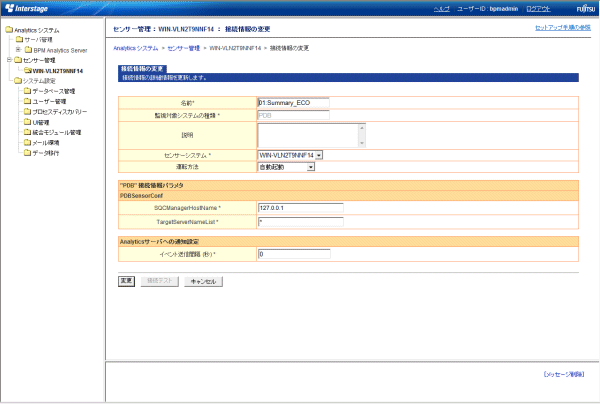Click the "PDB" 接続情報パラメタ header
Image resolution: width=600 pixels, height=404 pixels.
pyautogui.click(x=348, y=186)
